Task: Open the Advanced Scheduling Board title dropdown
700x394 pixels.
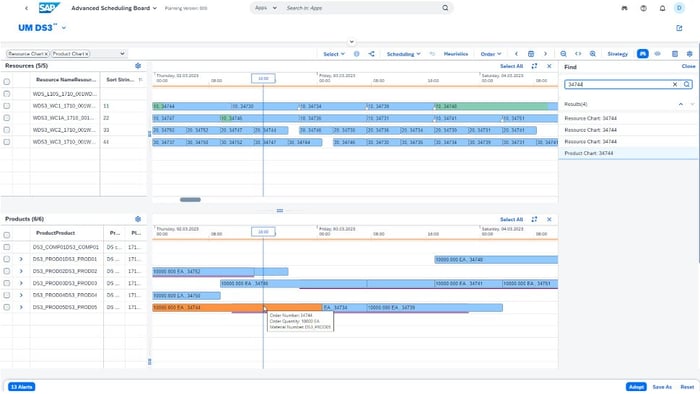Action: pos(155,8)
